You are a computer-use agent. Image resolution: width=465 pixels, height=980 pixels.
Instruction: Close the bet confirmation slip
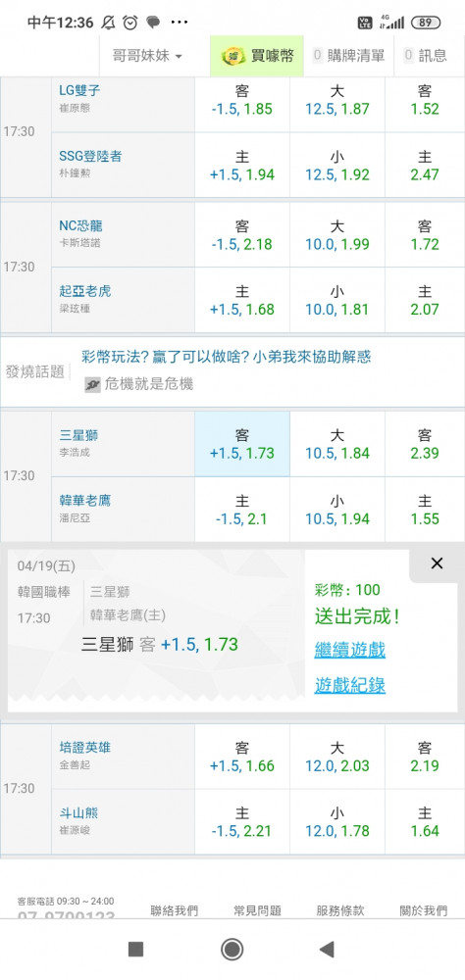(437, 563)
